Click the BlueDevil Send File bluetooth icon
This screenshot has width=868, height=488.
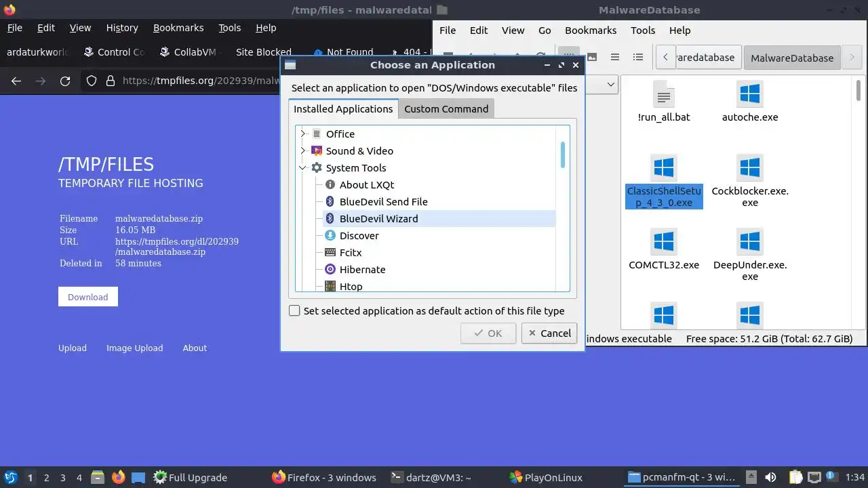tap(330, 201)
